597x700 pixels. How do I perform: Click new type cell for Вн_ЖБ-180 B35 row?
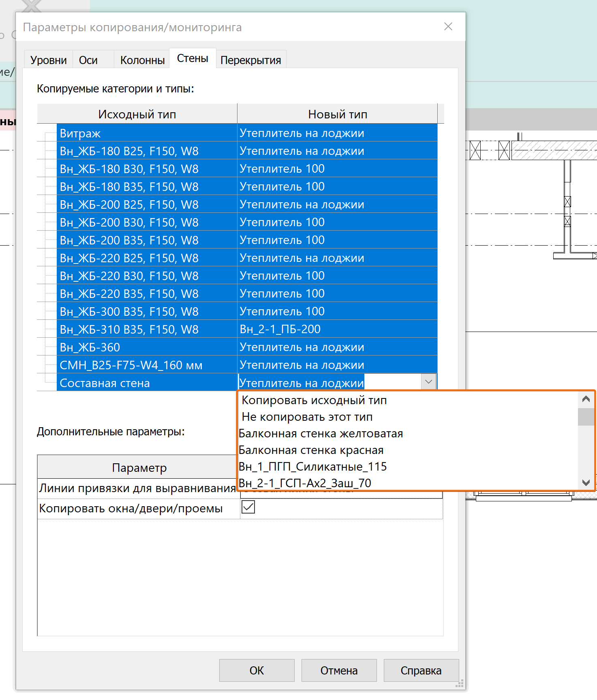[337, 186]
